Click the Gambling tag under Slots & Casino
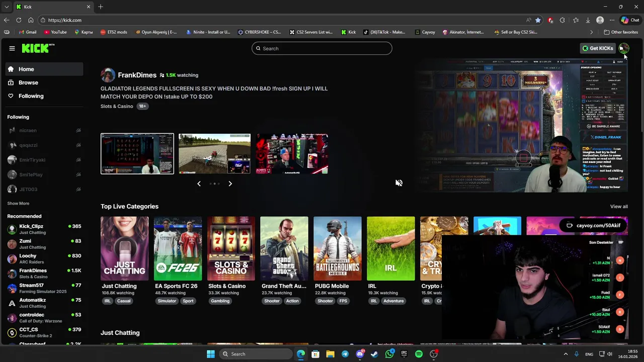 tap(220, 301)
